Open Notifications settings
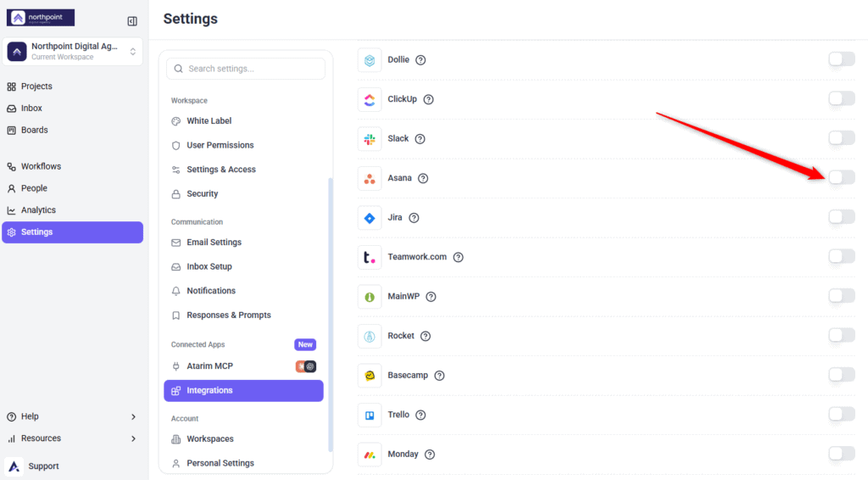The image size is (868, 480). 243,291
